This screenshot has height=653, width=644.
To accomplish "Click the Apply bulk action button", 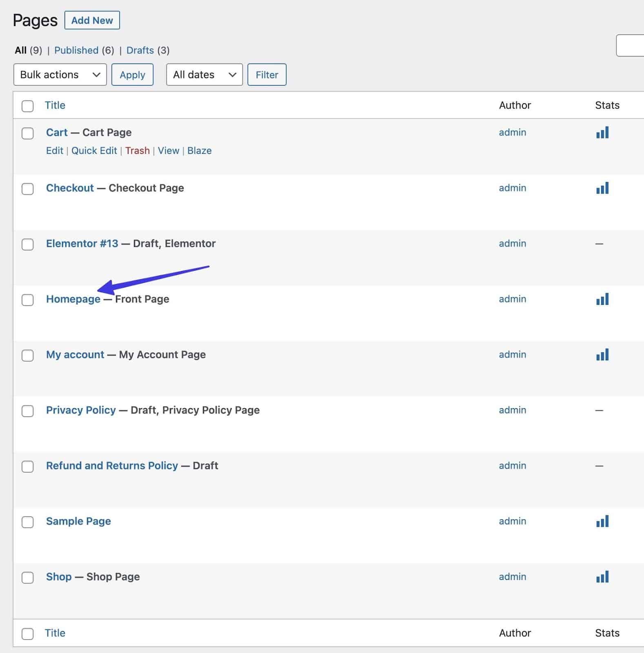I will [132, 75].
